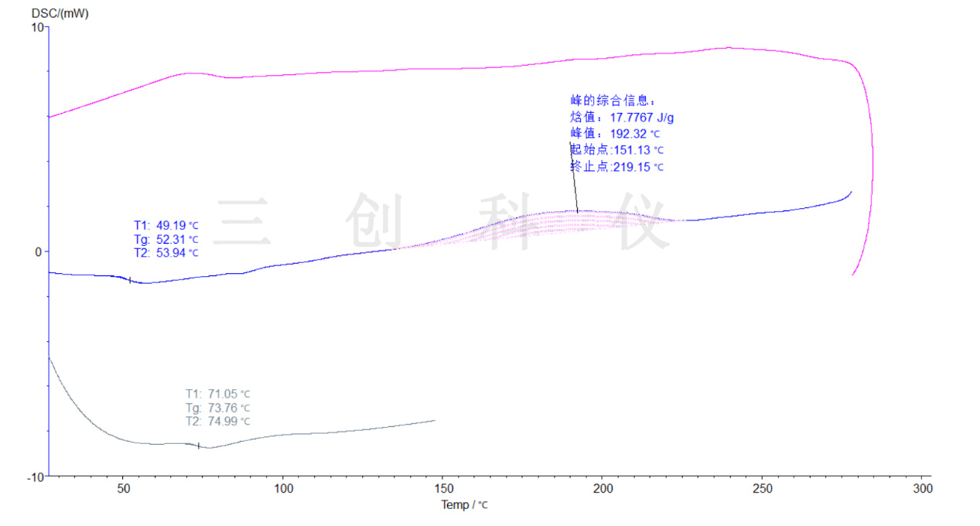
Task: Click the black leader line to the peak
Action: 574,179
